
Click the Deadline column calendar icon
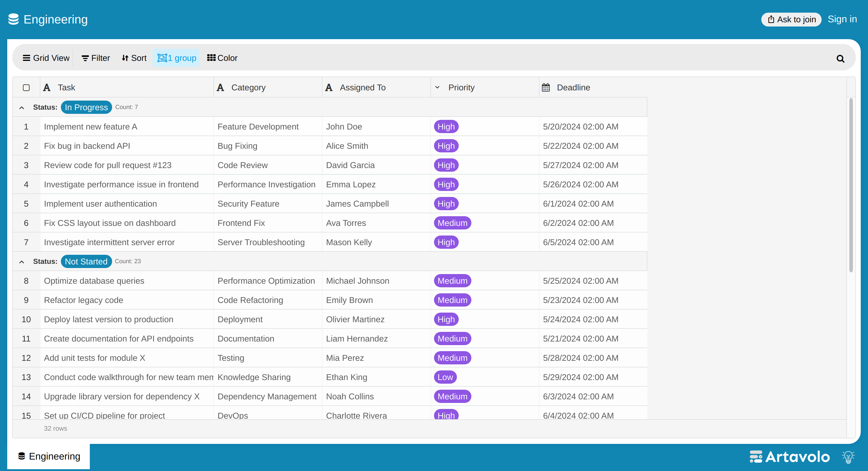(x=546, y=88)
